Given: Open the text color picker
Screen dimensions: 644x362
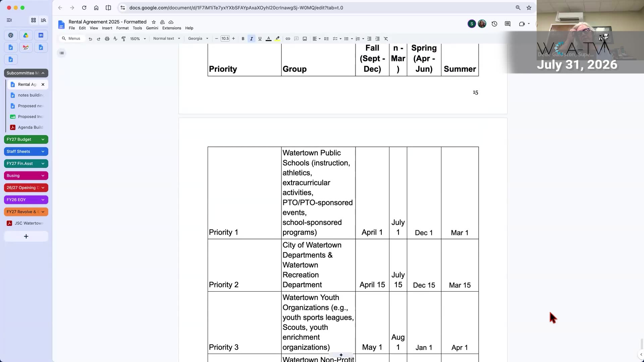Looking at the screenshot, I should [x=269, y=39].
